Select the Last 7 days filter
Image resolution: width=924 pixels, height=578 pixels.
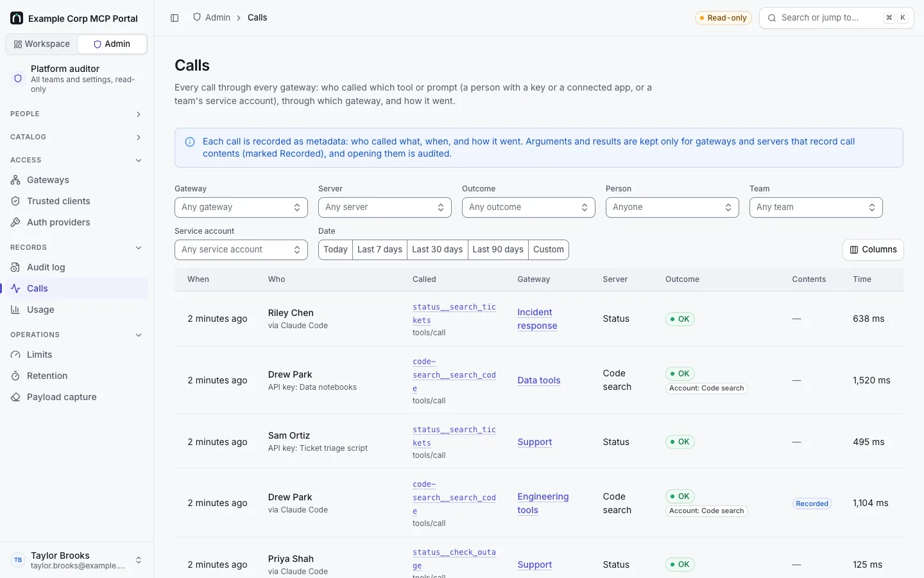pos(380,249)
